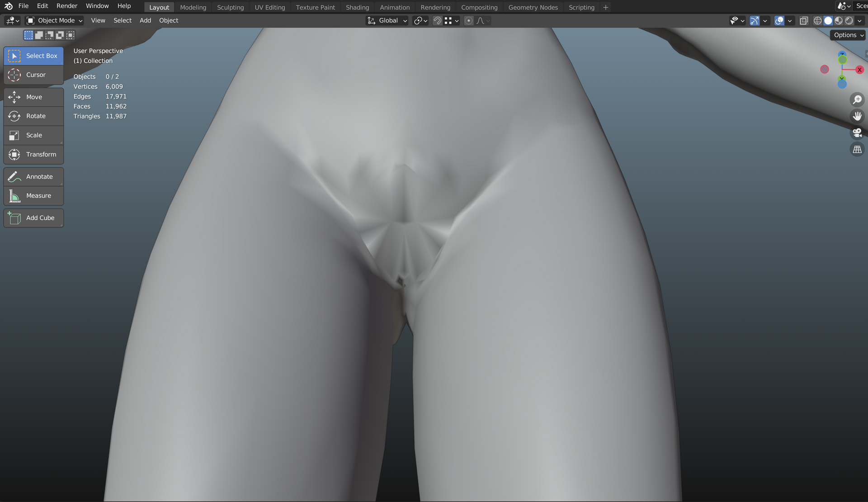Switch to the Modeling workspace tab
The image size is (868, 502).
tap(193, 8)
